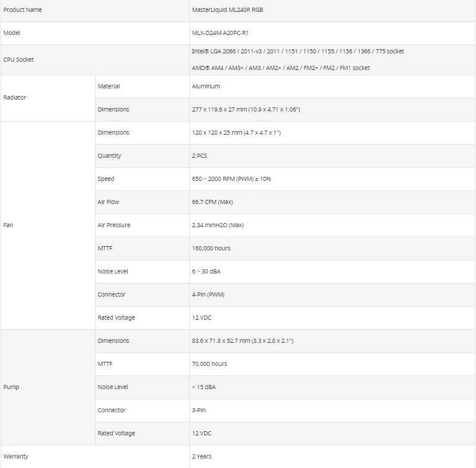Viewport: 476px width, 468px height.
Task: Click the air pressure value 2.34 mmH2O
Action: click(x=218, y=225)
